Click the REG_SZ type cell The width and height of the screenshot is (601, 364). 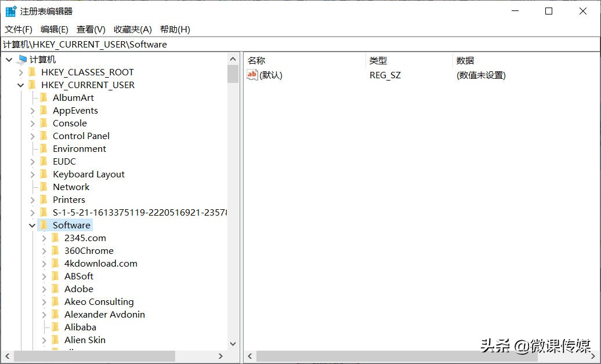click(x=385, y=75)
